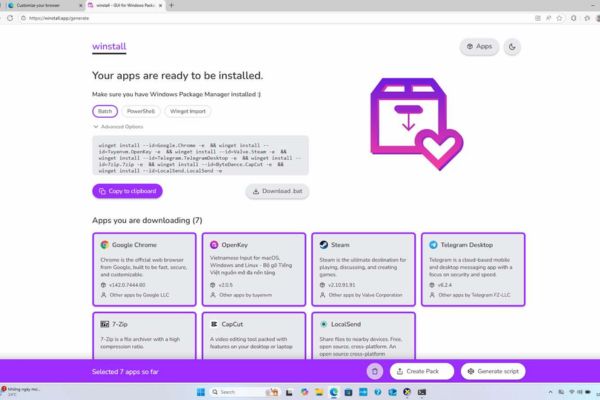Click the winget install script box
This screenshot has height=400, width=600.
pos(200,155)
